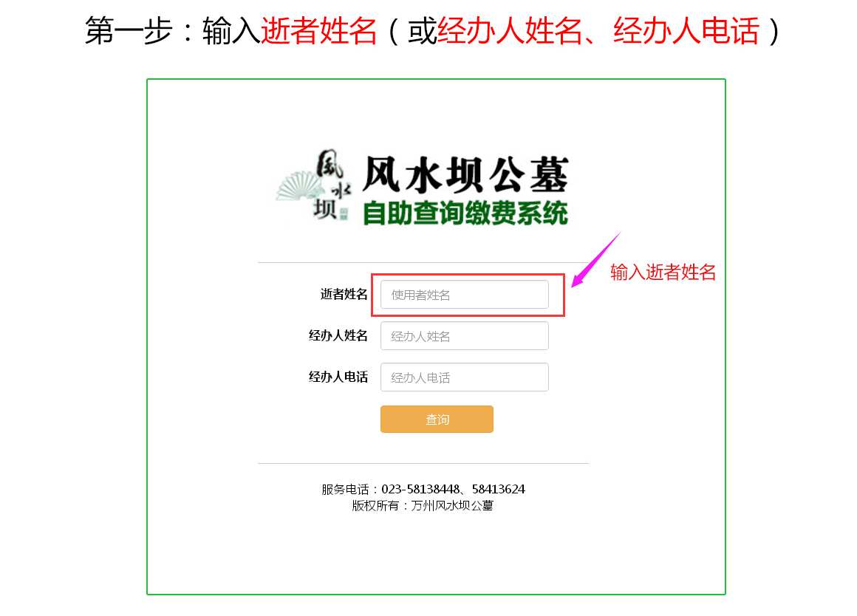Select the 经办人电话 input field
Viewport: 857px width, 616px height.
pos(464,377)
